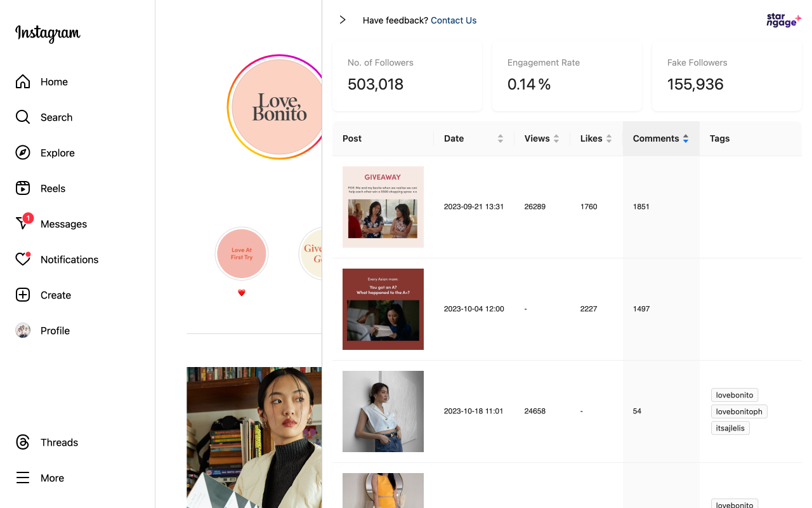Screen dimensions: 812x508
Task: Open the Reels section
Action: 53,188
